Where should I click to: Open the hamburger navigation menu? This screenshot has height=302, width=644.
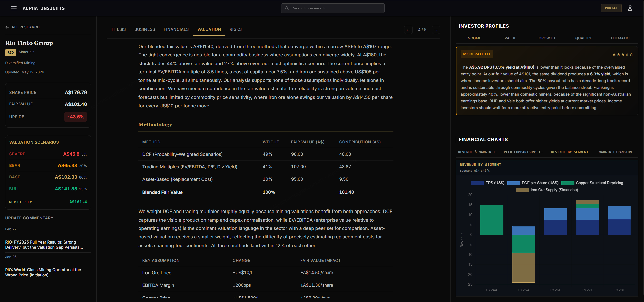click(x=14, y=8)
